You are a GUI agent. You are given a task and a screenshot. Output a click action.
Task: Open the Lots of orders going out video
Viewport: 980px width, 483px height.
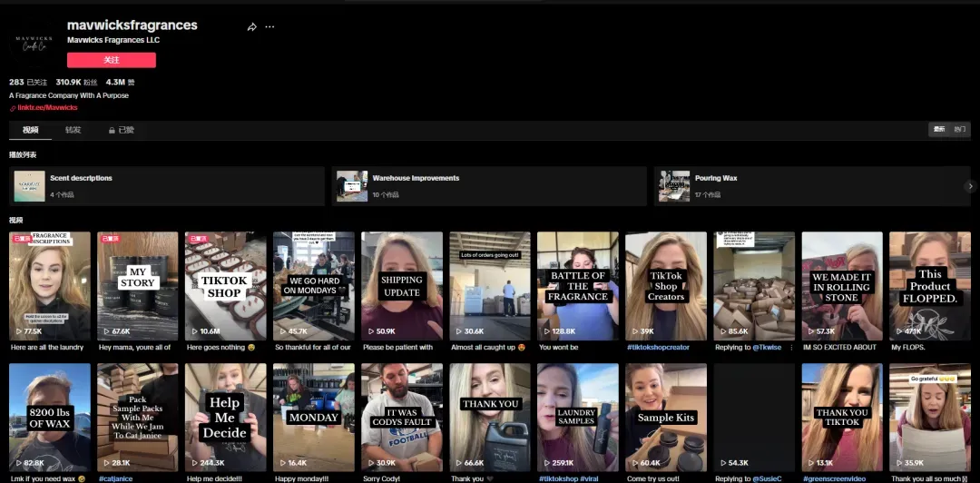pyautogui.click(x=490, y=286)
